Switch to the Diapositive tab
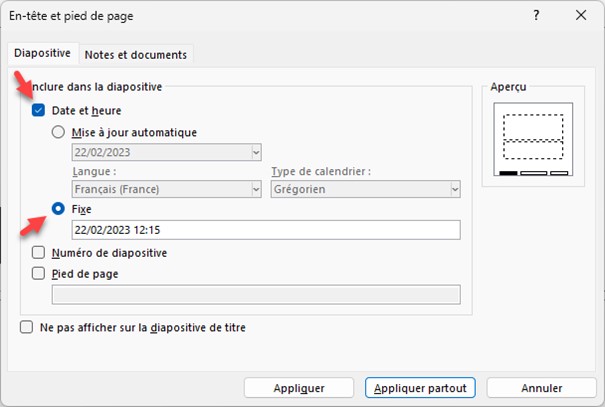 (42, 54)
